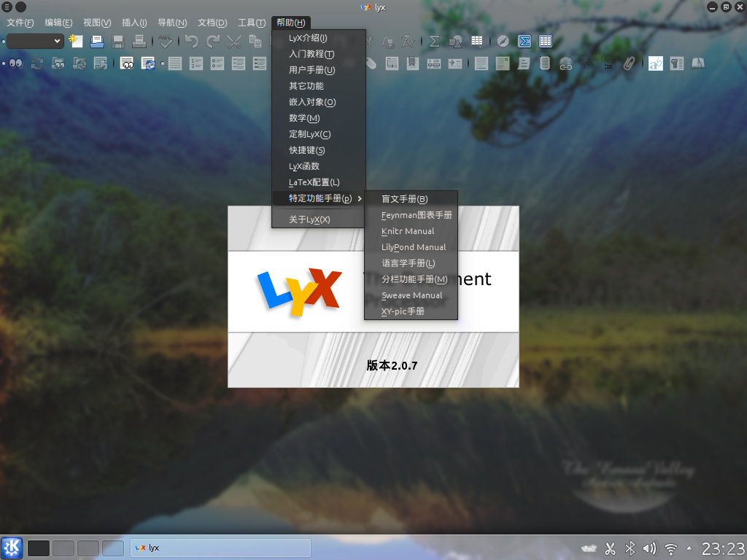Viewport: 747px width, 560px height.
Task: Choose LyX介绍(I) from the help menu
Action: tap(319, 38)
